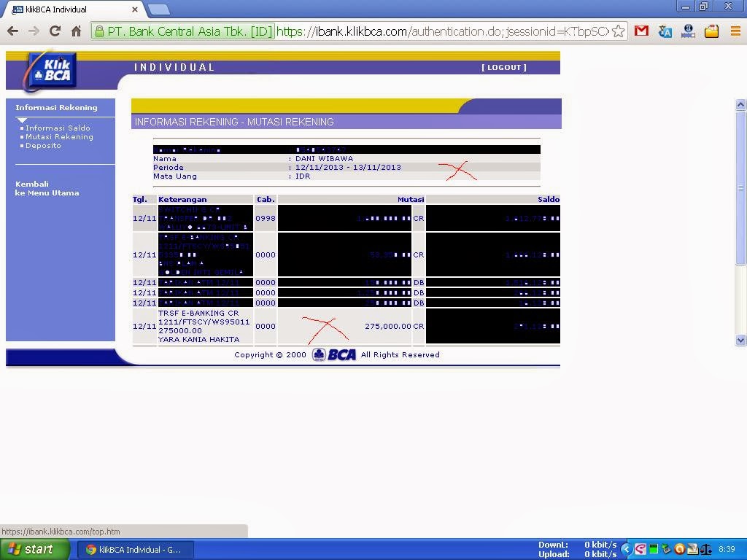Restore down the browser window
Viewport: 747px width, 560px height.
point(704,6)
